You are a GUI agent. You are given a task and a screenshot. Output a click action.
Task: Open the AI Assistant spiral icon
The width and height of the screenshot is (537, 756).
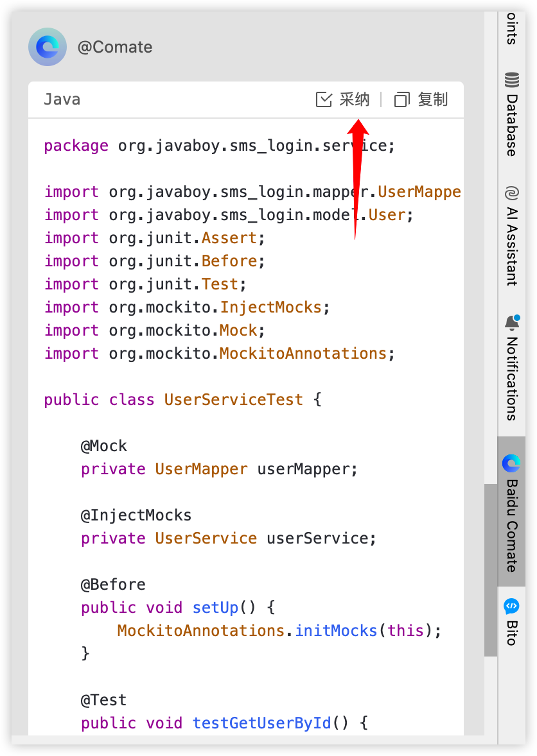pyautogui.click(x=511, y=193)
